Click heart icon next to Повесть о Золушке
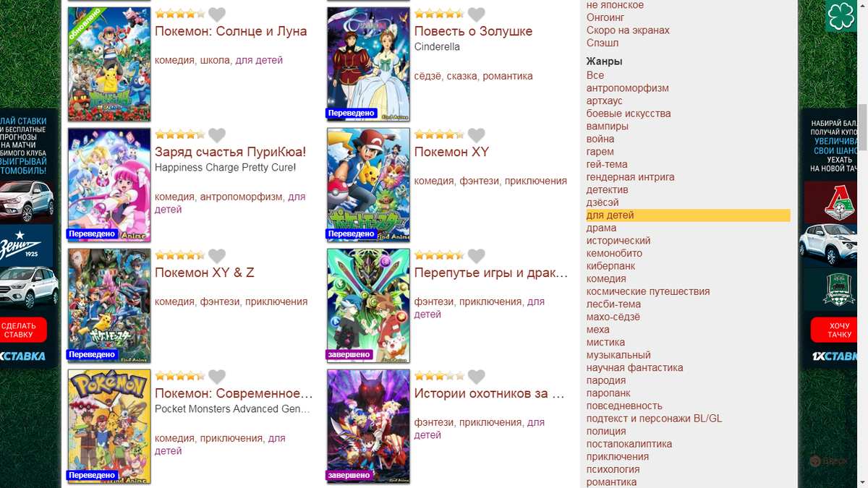The width and height of the screenshot is (868, 488). click(476, 14)
